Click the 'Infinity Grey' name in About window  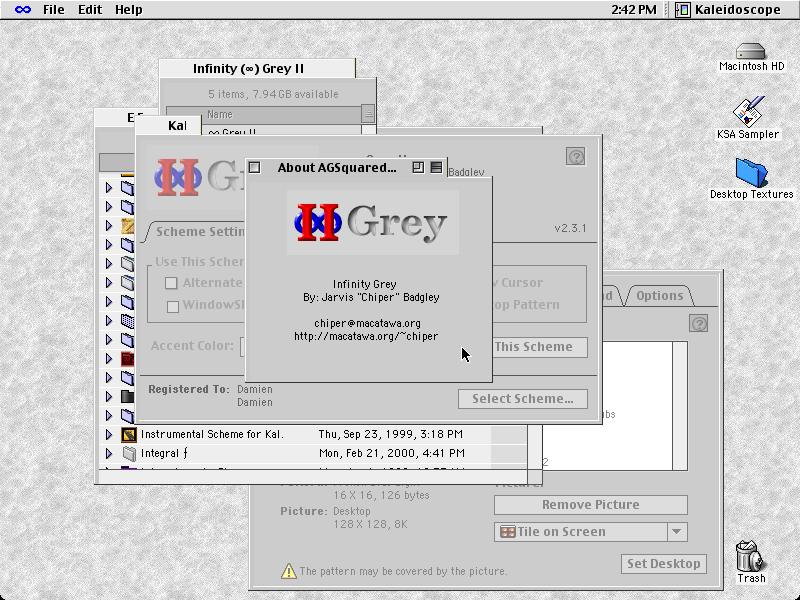coord(364,284)
